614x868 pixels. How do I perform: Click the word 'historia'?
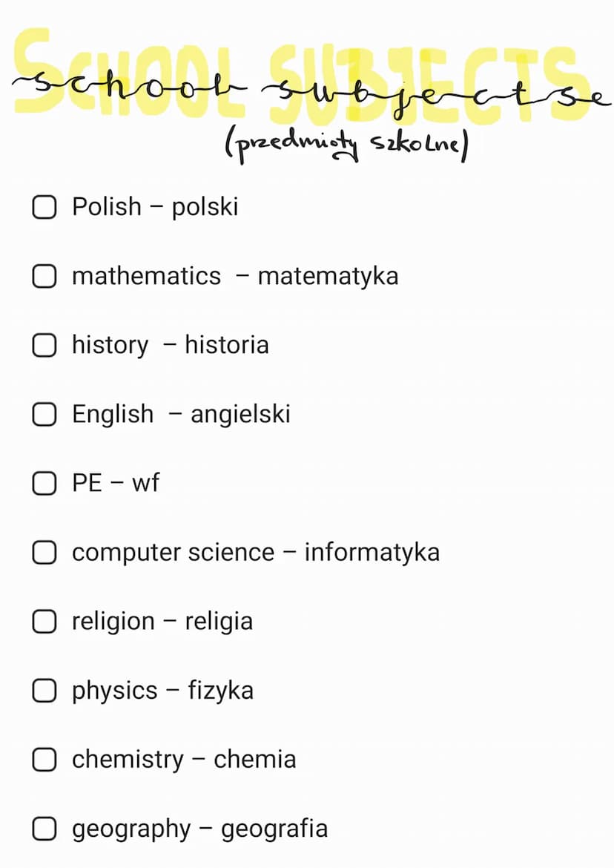pyautogui.click(x=226, y=345)
